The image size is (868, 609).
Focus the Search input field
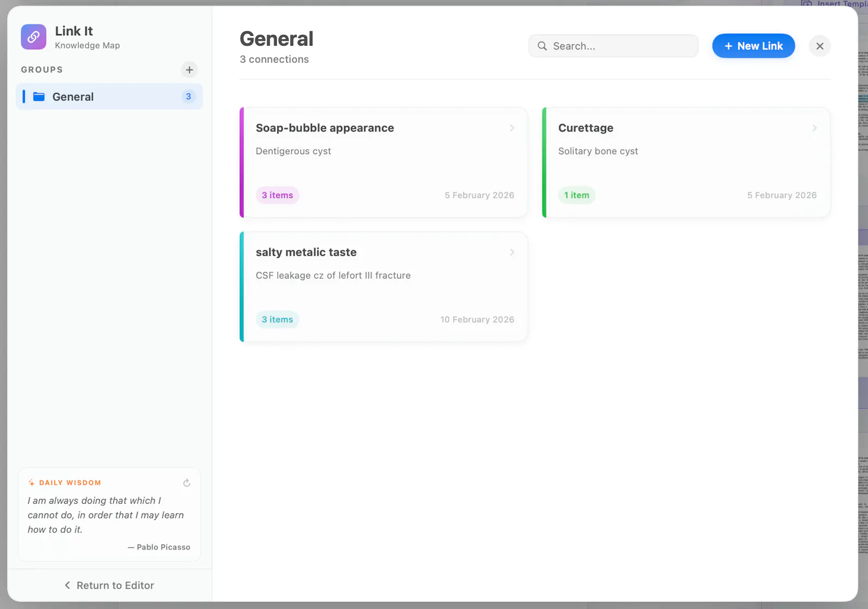614,46
